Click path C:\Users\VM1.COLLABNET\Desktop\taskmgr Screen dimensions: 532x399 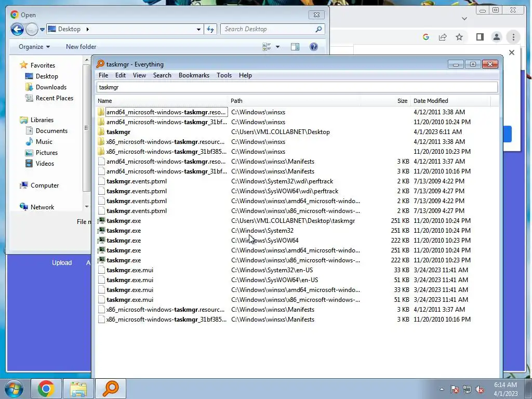[293, 220]
